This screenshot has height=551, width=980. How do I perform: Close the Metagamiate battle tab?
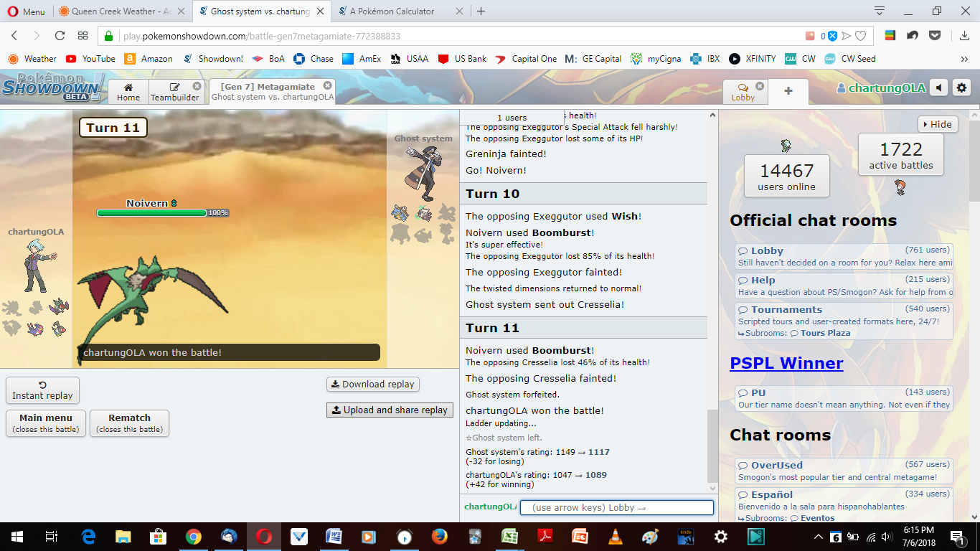pos(327,86)
